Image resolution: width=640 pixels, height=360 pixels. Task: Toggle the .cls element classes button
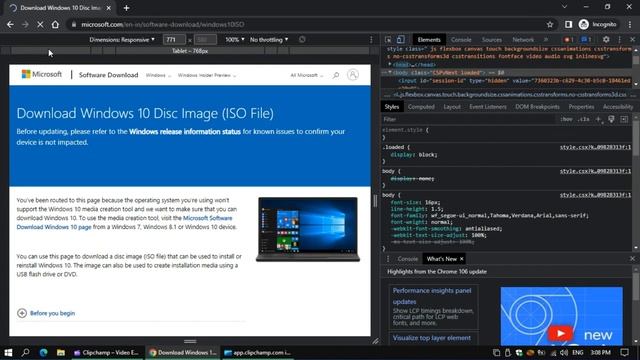click(x=584, y=119)
